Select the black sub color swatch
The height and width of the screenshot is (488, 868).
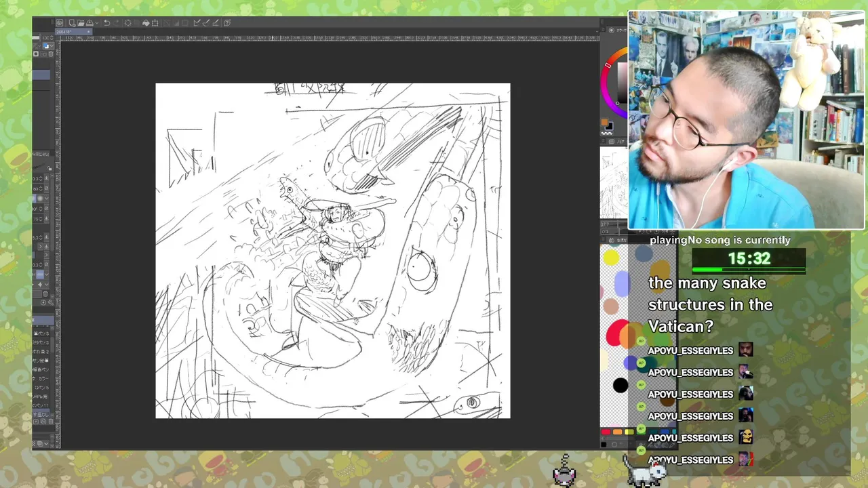click(610, 127)
